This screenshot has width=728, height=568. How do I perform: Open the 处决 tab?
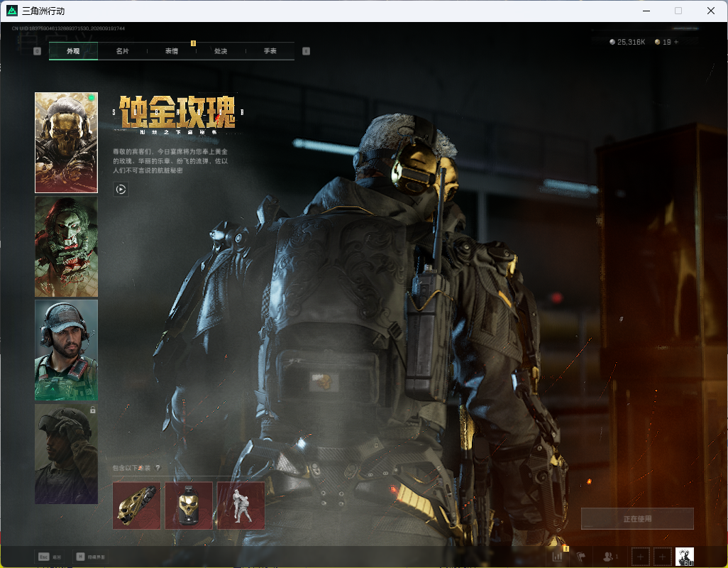[x=221, y=51]
